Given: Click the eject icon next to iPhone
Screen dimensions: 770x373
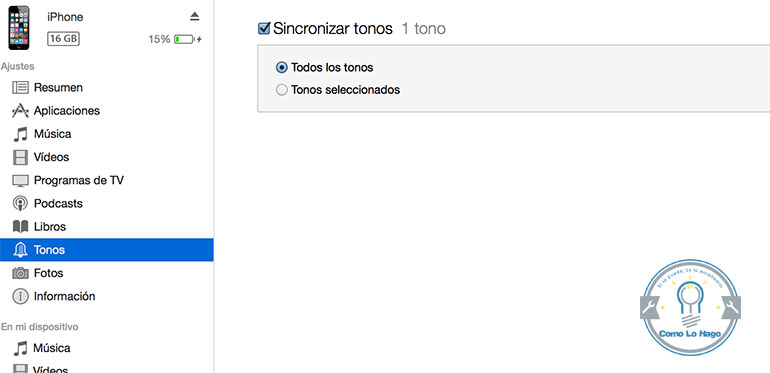Looking at the screenshot, I should [194, 17].
